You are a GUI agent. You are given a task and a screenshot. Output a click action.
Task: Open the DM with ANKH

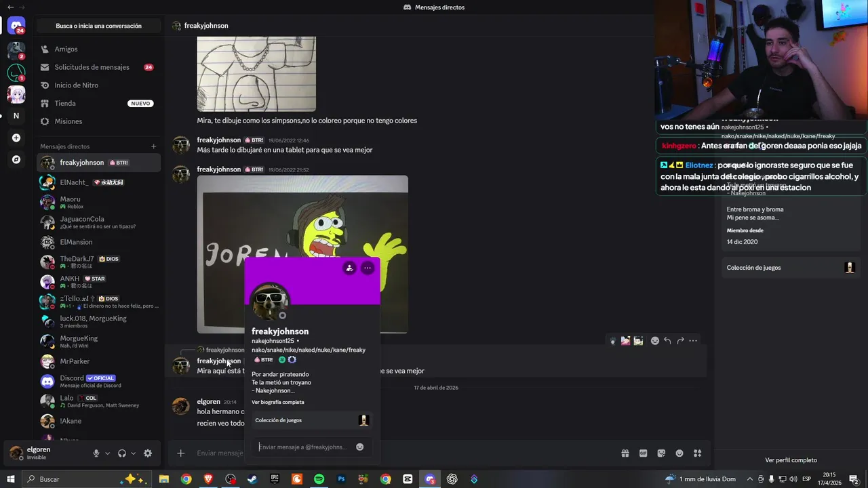pyautogui.click(x=98, y=281)
